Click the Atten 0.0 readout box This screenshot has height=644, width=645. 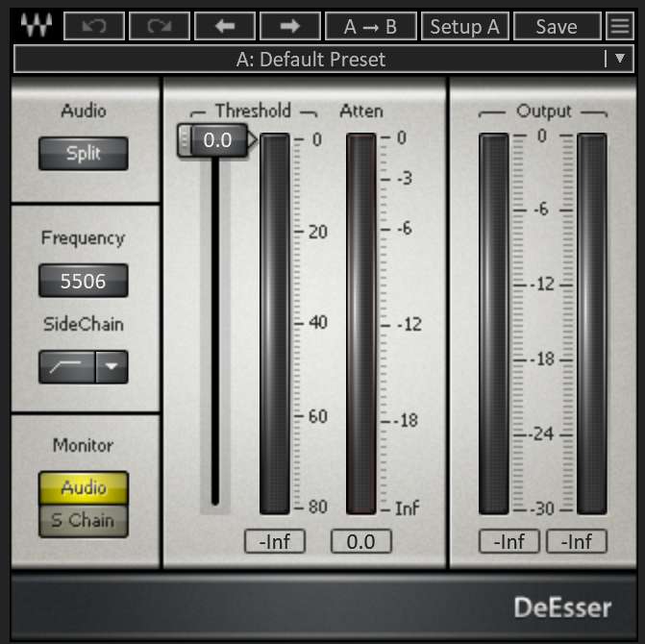360,542
